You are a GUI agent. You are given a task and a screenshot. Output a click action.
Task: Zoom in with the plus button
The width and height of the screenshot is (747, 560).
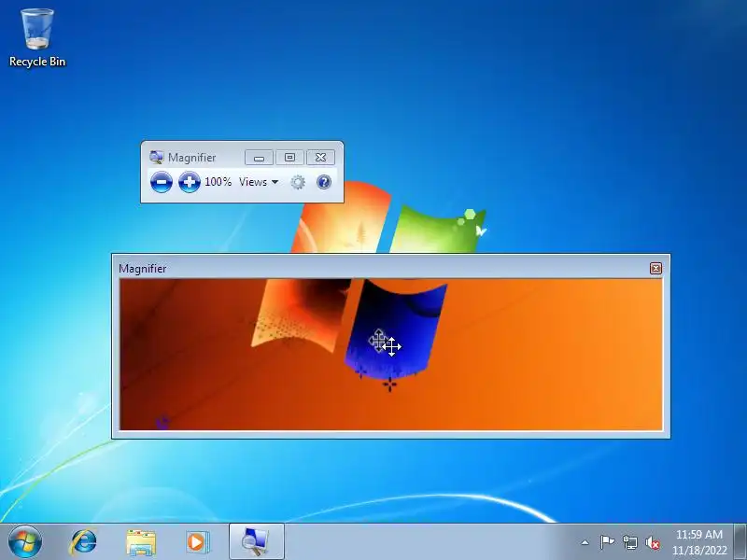coord(190,182)
